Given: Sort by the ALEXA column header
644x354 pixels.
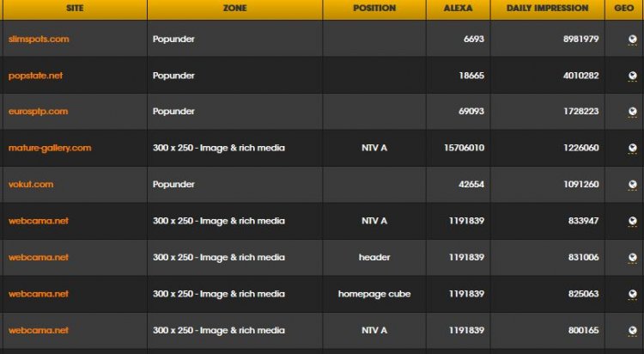Looking at the screenshot, I should tap(458, 9).
